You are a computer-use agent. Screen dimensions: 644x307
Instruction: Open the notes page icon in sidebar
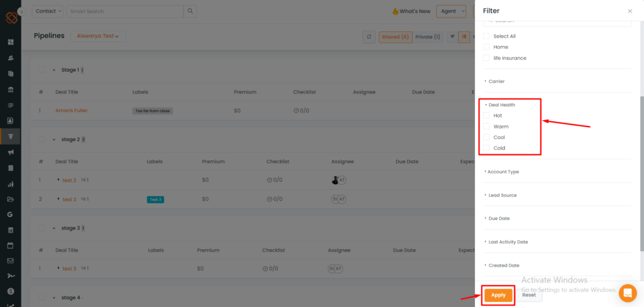click(11, 168)
